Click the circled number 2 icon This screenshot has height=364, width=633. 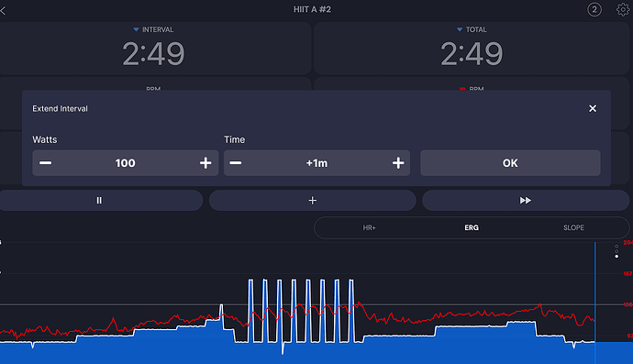pos(594,10)
